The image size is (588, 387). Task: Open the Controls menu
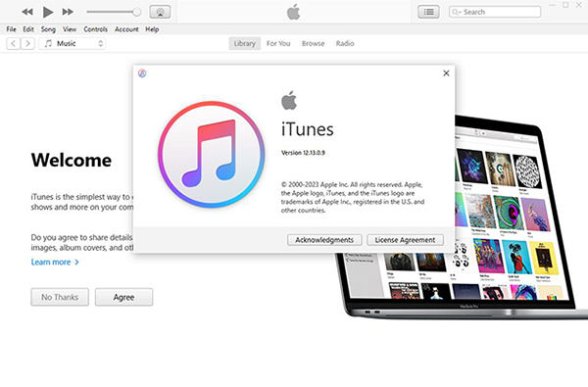pyautogui.click(x=95, y=29)
